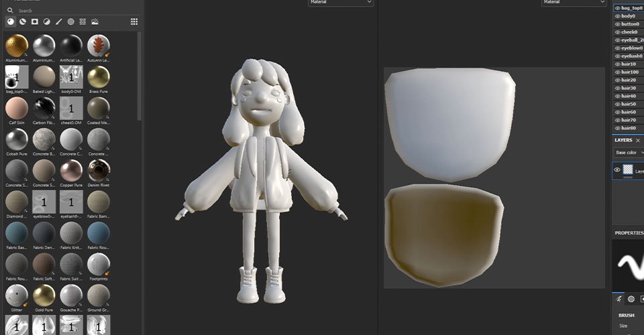
Task: Open the 2D viewport Material dropdown
Action: [x=574, y=2]
